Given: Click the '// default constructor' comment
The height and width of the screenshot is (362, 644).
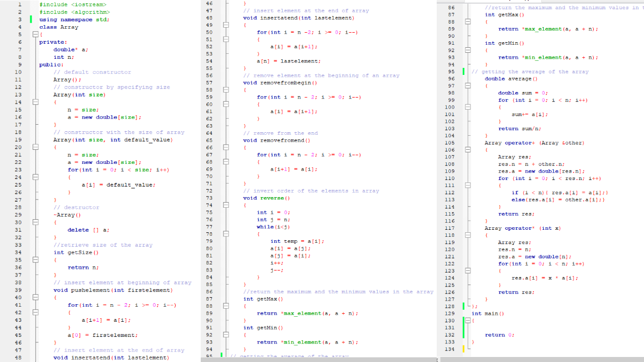Looking at the screenshot, I should (x=92, y=72).
